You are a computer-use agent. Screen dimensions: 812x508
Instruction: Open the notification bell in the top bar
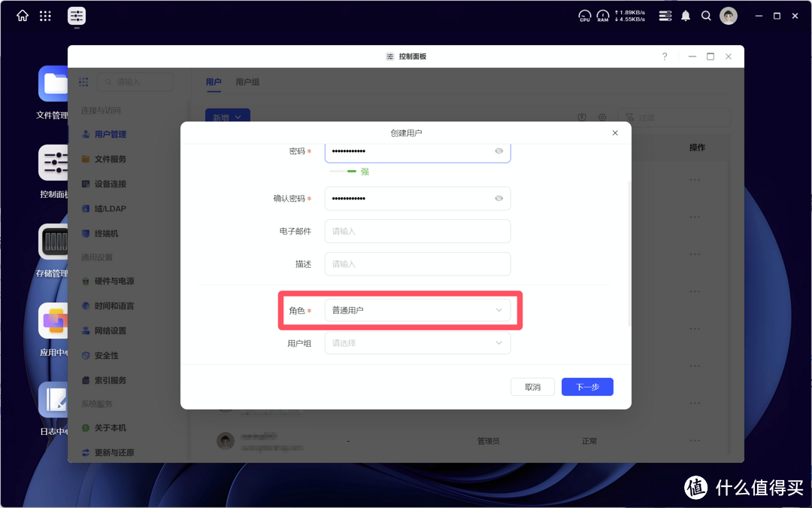click(x=685, y=15)
